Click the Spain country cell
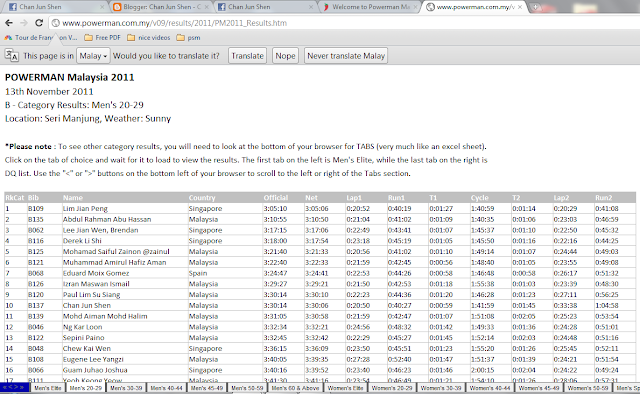This screenshot has height=394, width=640. click(198, 273)
